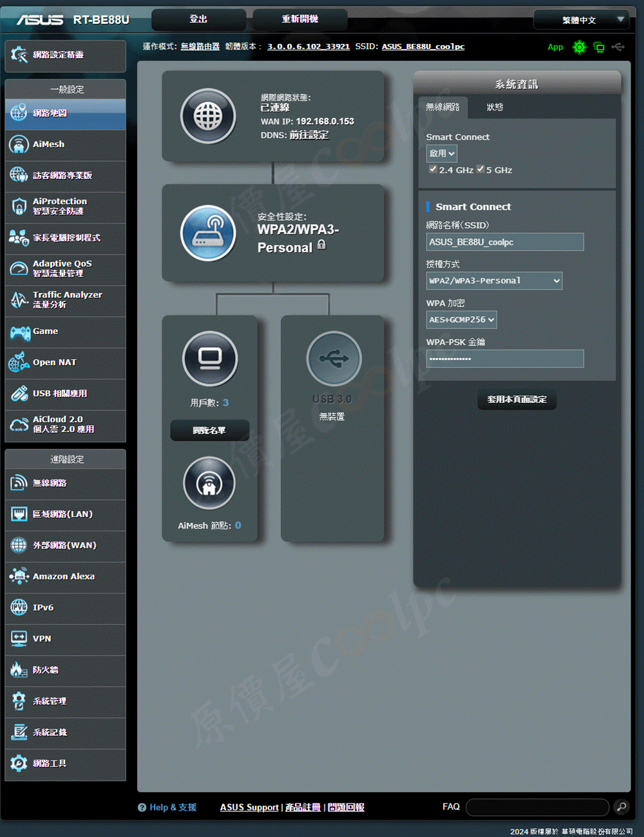Open the Game controller icon
Image resolution: width=644 pixels, height=837 pixels.
pos(20,332)
